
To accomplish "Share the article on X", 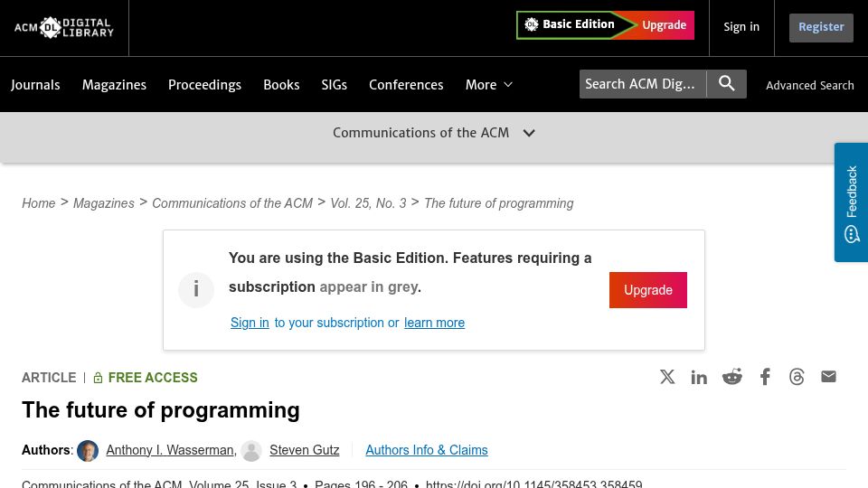I will (667, 377).
